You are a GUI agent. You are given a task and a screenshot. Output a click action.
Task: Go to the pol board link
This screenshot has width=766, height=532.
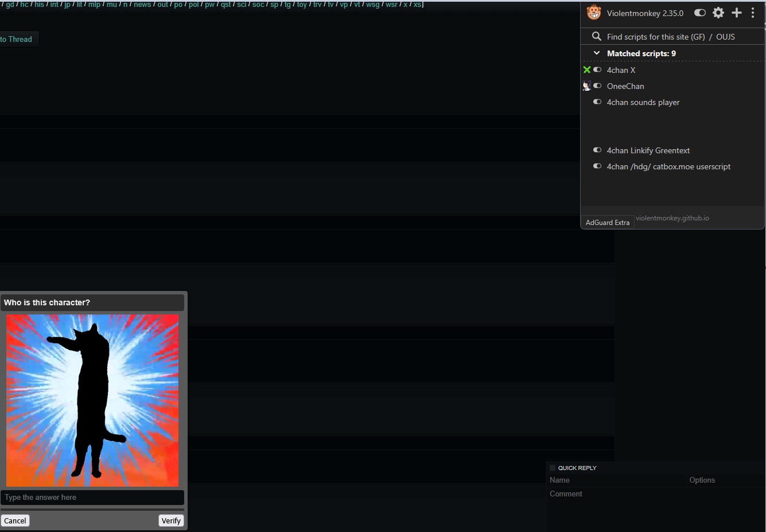point(194,5)
